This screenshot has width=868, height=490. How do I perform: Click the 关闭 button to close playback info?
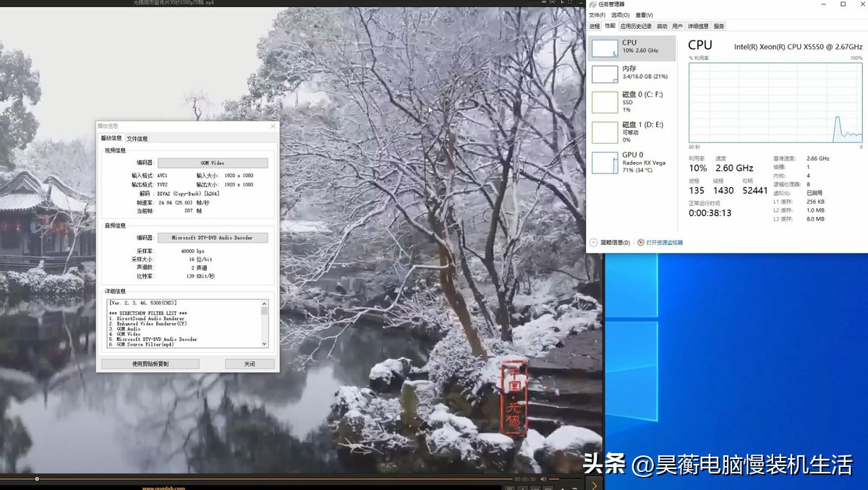pyautogui.click(x=250, y=364)
